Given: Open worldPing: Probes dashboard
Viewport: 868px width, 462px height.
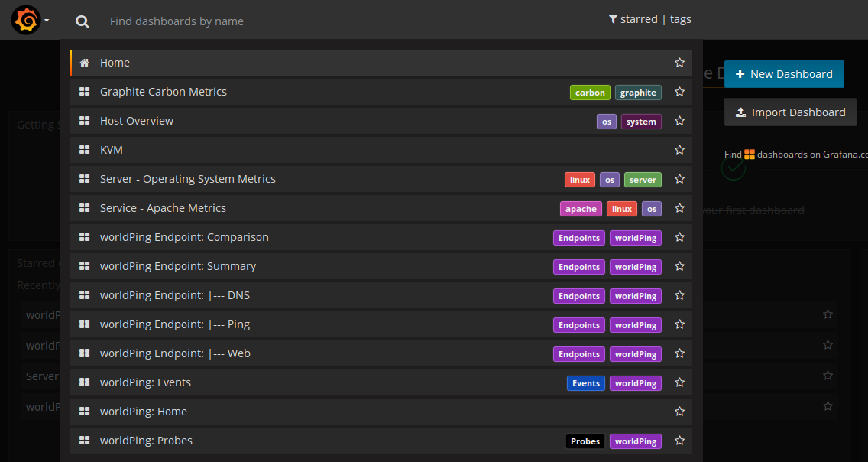Looking at the screenshot, I should [381, 441].
